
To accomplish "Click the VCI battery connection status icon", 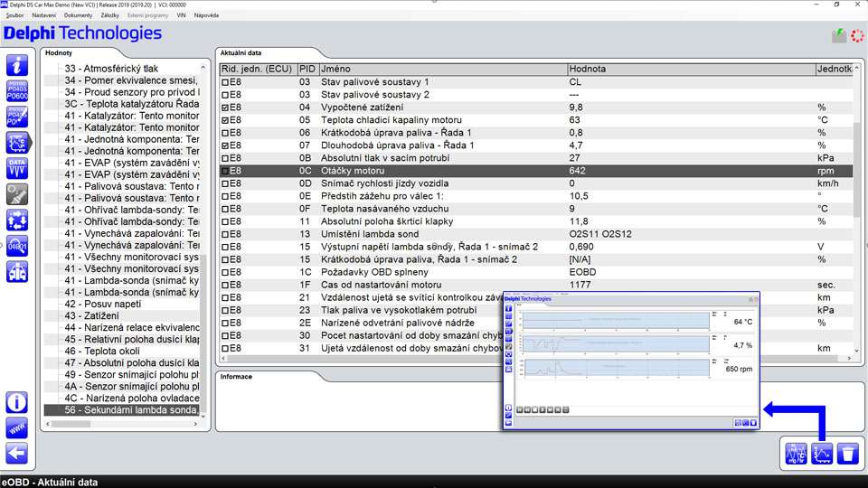I will click(x=839, y=35).
